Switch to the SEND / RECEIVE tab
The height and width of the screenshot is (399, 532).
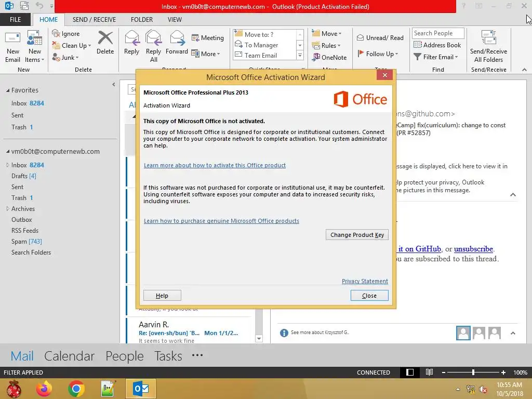click(94, 20)
